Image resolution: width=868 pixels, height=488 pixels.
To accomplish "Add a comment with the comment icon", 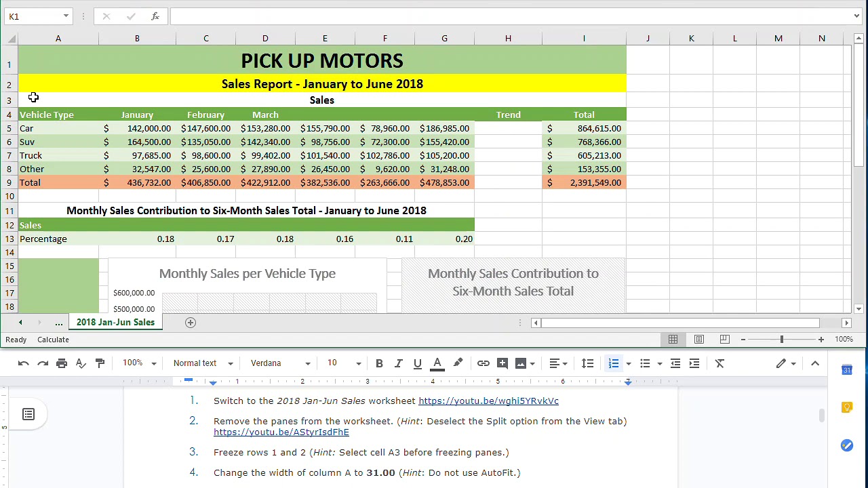I will (x=502, y=363).
